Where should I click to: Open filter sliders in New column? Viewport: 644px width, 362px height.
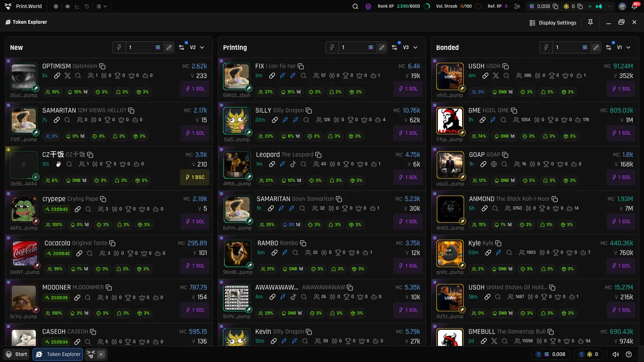point(182,47)
